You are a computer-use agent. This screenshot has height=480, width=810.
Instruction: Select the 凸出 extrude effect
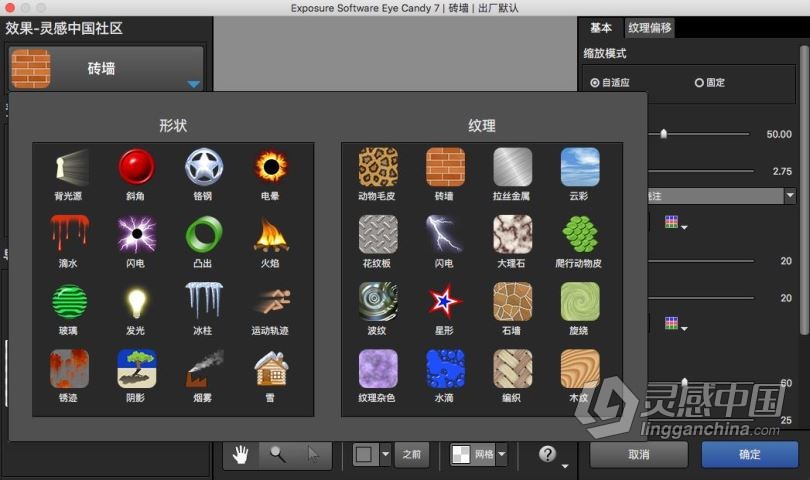click(204, 235)
